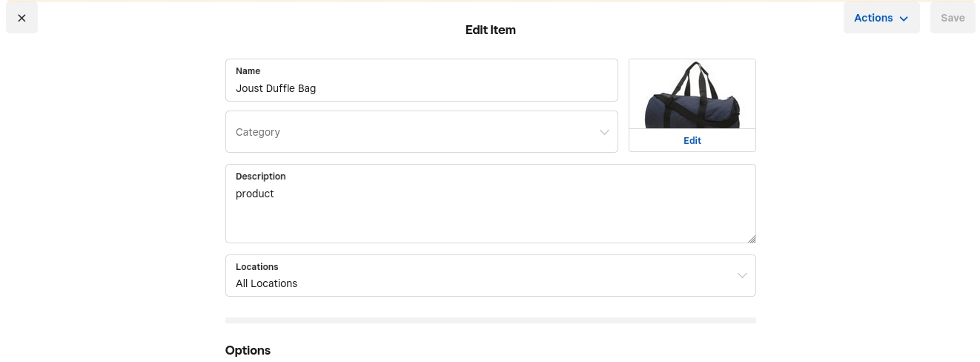Select the duffle bag product image
The image size is (980, 362).
click(x=692, y=94)
